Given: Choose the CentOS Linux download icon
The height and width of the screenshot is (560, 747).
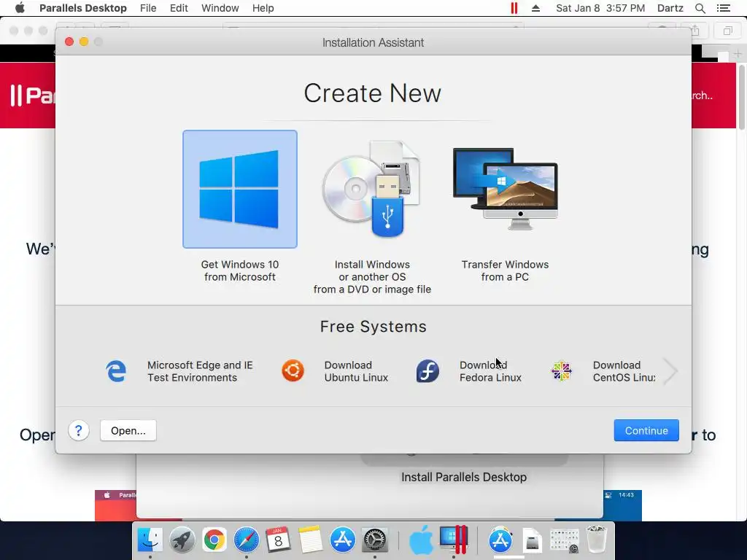Looking at the screenshot, I should tap(561, 371).
